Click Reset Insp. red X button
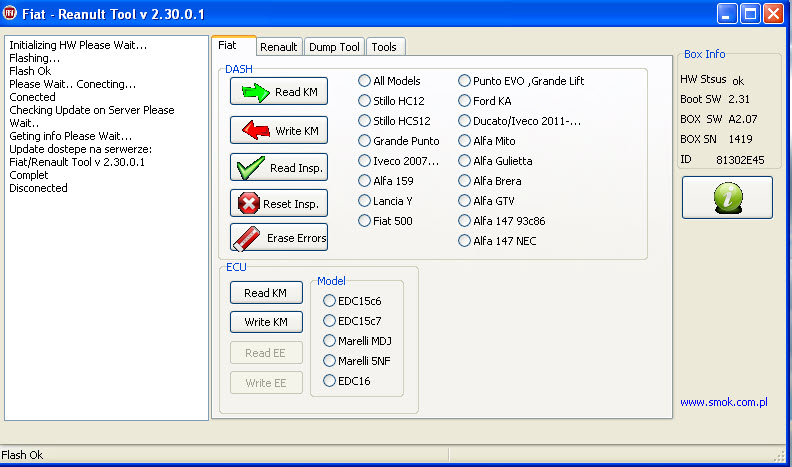 (x=279, y=203)
